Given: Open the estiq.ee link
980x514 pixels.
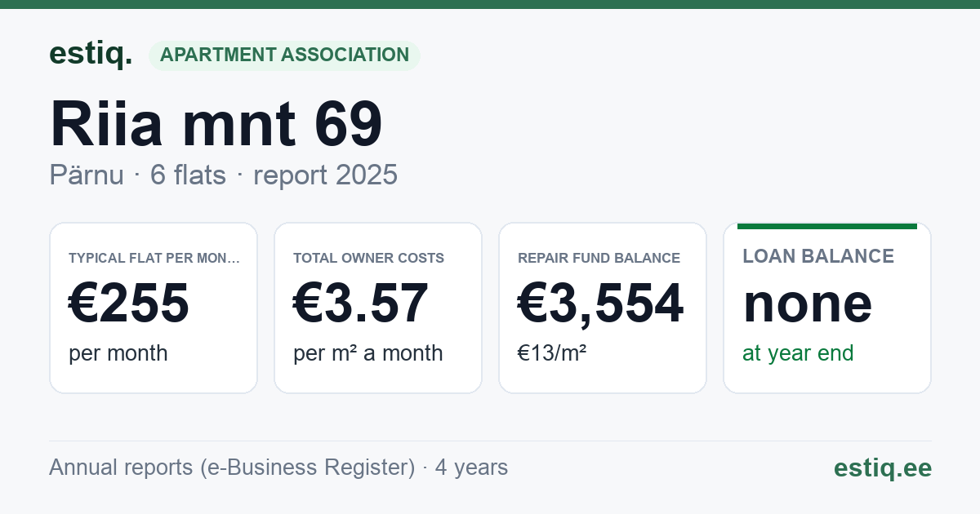Looking at the screenshot, I should tap(883, 467).
